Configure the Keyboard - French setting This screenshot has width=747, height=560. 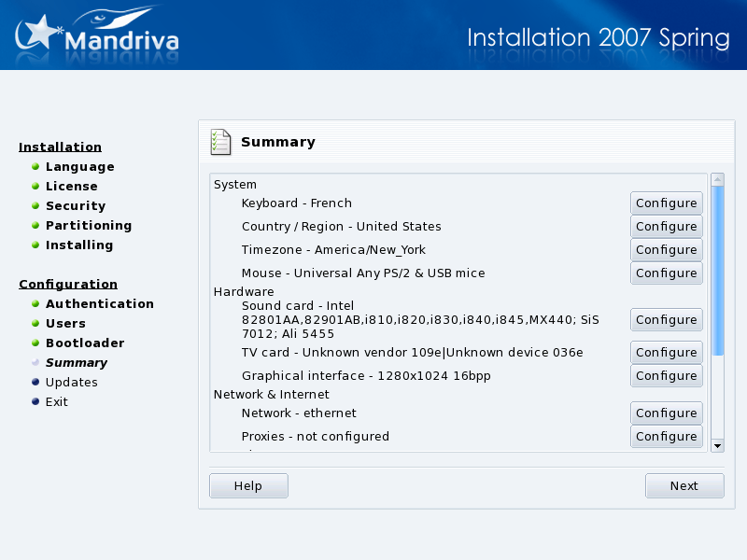point(666,203)
